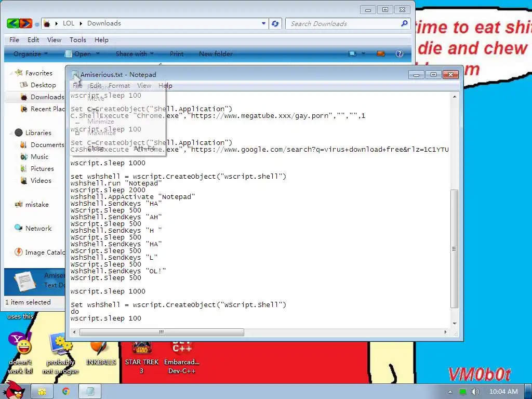
Task: Select Network in Explorer sidebar
Action: point(38,229)
